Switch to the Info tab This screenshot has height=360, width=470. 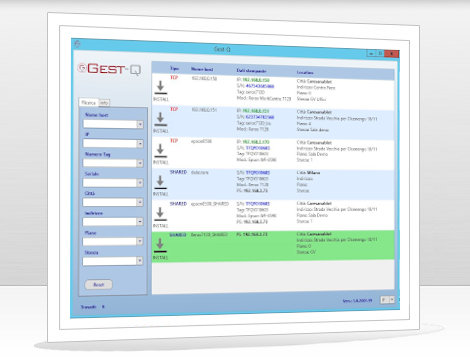pyautogui.click(x=104, y=103)
